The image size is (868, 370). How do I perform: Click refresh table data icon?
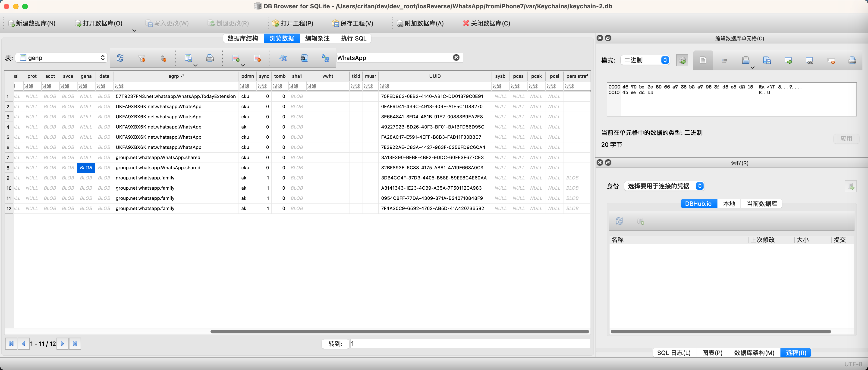(120, 58)
